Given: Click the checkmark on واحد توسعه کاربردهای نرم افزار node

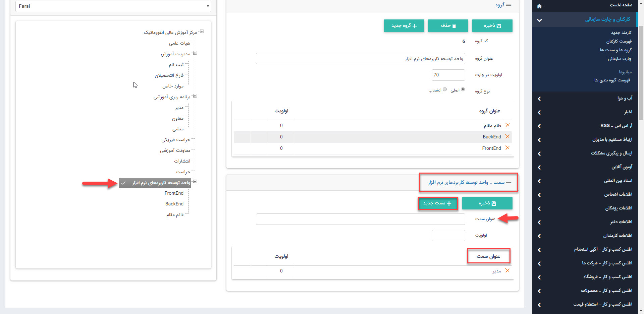Looking at the screenshot, I should [x=123, y=183].
